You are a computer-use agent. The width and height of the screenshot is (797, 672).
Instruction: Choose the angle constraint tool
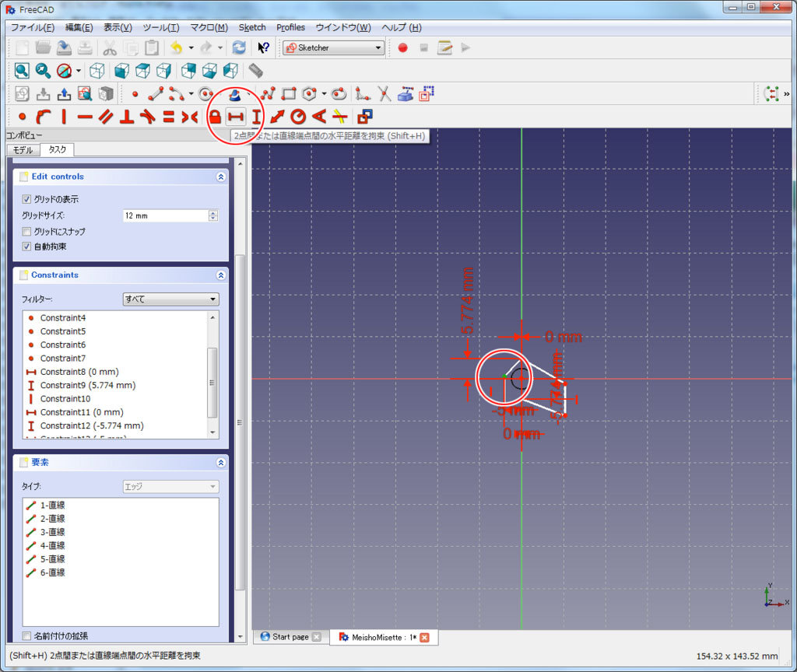318,117
